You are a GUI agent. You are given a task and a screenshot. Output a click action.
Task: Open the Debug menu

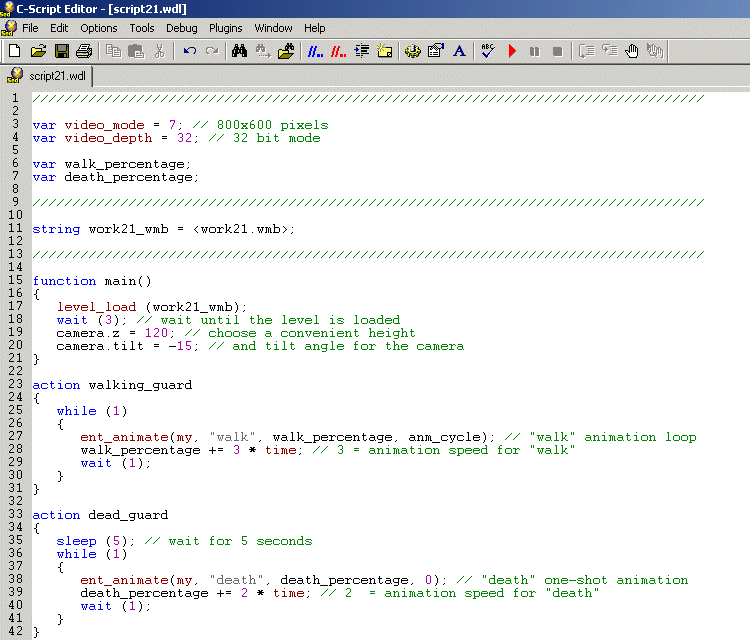point(181,28)
